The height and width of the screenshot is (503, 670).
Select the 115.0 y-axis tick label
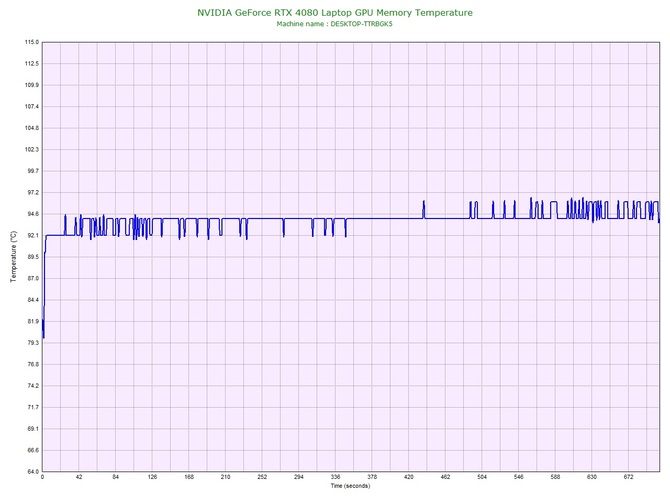(x=32, y=42)
